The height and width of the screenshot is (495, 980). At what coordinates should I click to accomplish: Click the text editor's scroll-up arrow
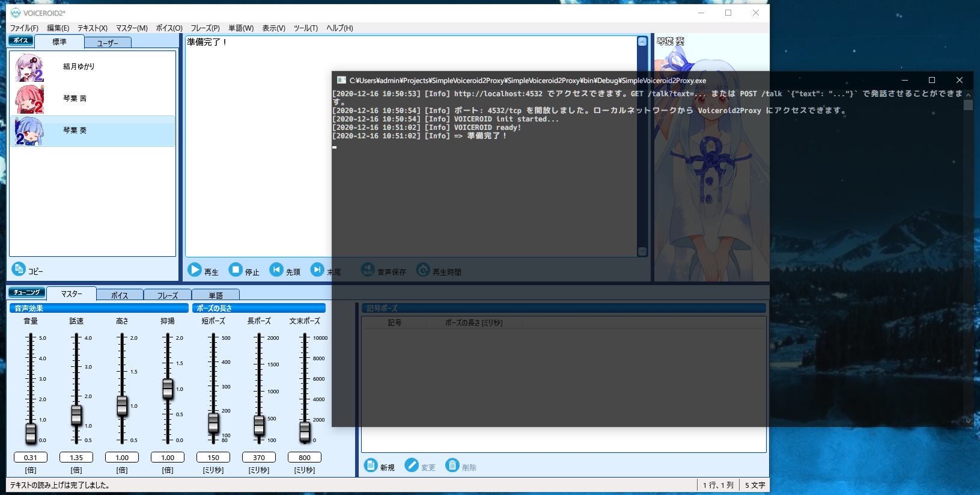(x=642, y=42)
